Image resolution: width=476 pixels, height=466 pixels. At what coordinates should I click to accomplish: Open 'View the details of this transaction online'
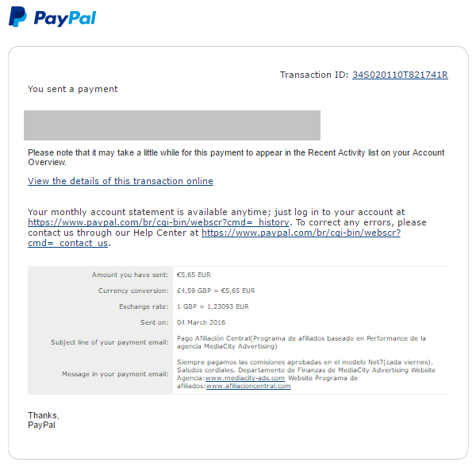coord(121,181)
